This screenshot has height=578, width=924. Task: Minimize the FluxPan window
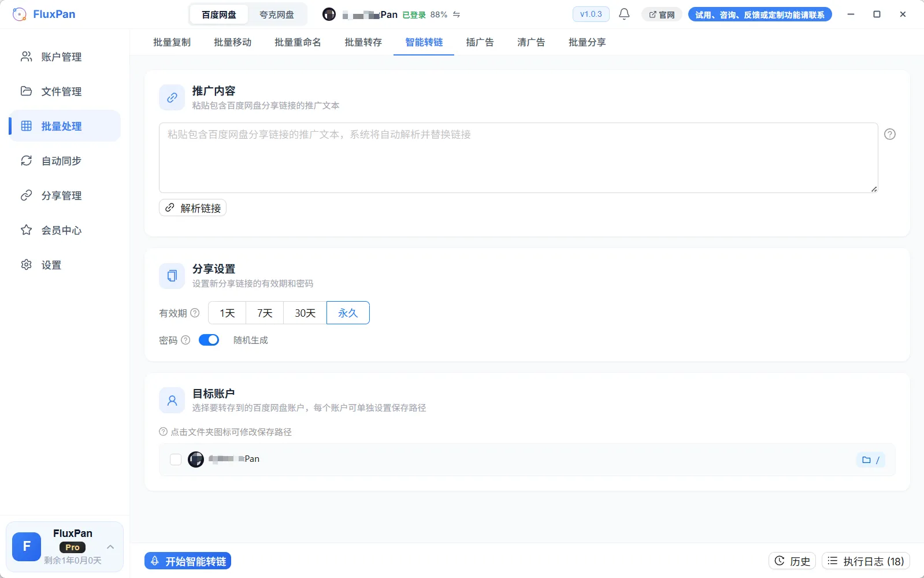pyautogui.click(x=851, y=14)
